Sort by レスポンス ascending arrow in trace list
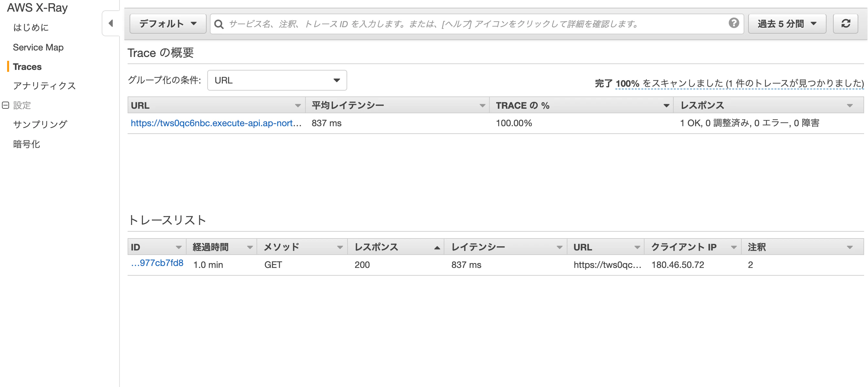 coord(437,248)
